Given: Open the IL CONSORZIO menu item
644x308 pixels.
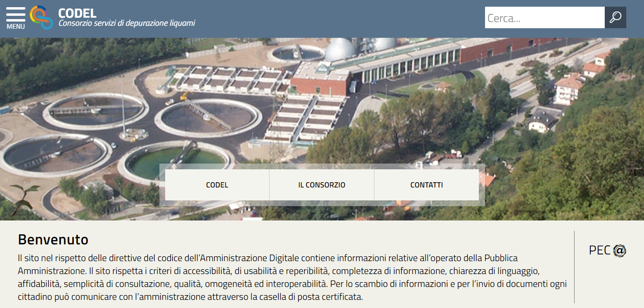Looking at the screenshot, I should (322, 185).
